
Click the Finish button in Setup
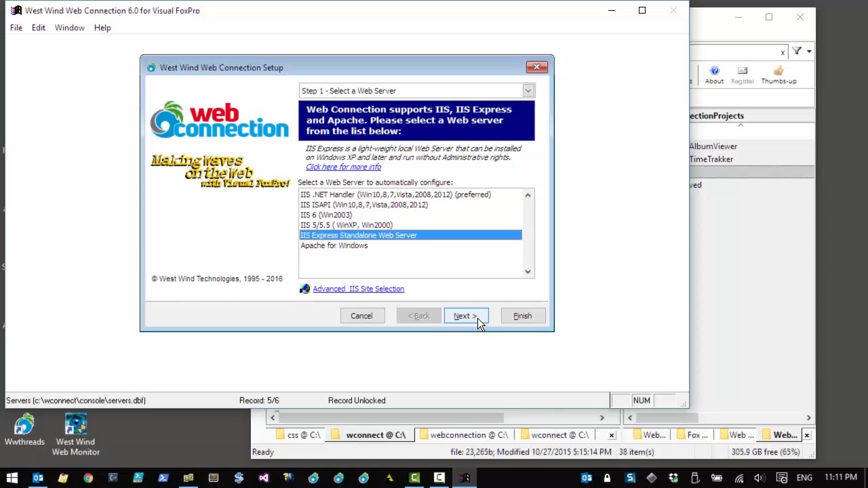point(522,316)
